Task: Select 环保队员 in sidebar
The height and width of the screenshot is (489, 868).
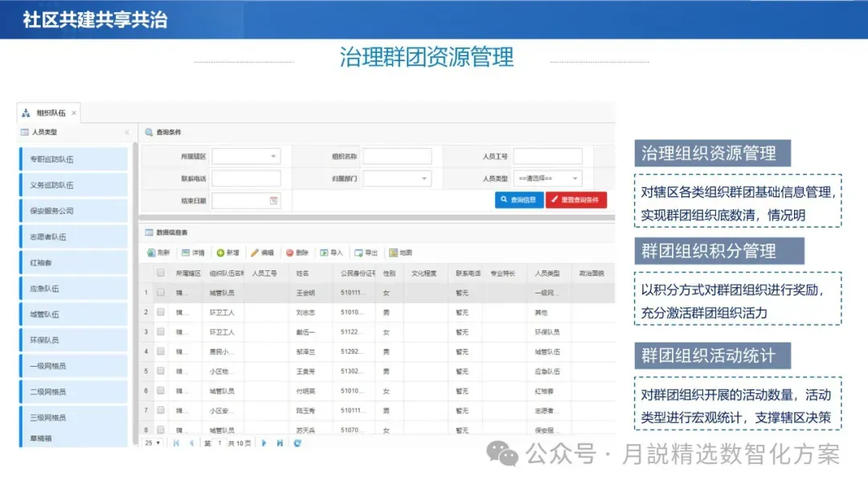Action: pyautogui.click(x=73, y=340)
